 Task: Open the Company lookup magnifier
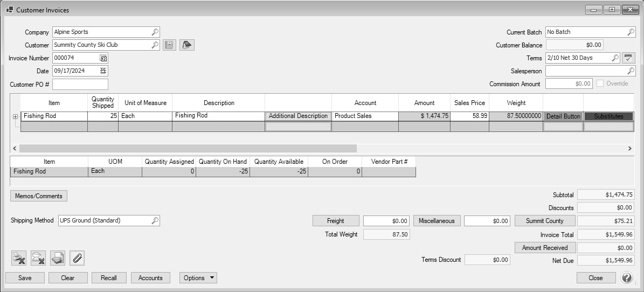point(154,32)
